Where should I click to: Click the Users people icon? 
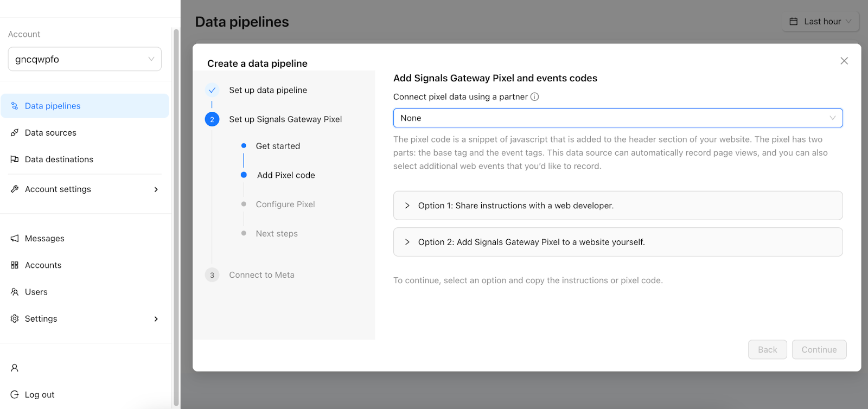tap(15, 292)
